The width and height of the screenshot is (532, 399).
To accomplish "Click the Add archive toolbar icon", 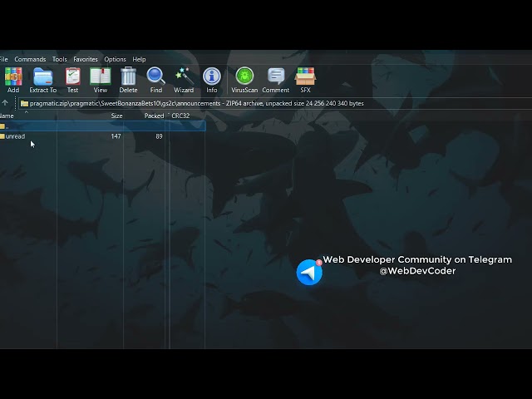I will click(13, 80).
